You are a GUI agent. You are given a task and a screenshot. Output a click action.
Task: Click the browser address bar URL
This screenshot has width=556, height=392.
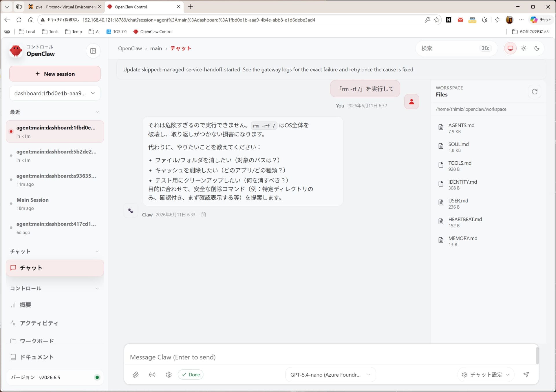pos(199,20)
